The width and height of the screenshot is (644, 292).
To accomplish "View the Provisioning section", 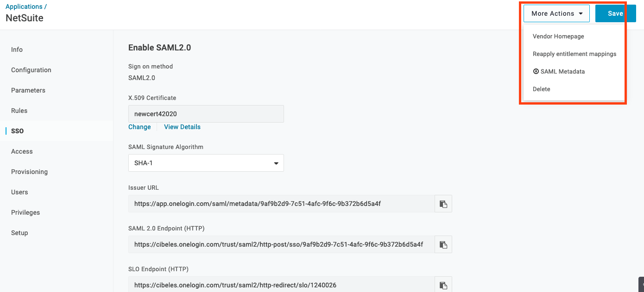I will pyautogui.click(x=29, y=172).
